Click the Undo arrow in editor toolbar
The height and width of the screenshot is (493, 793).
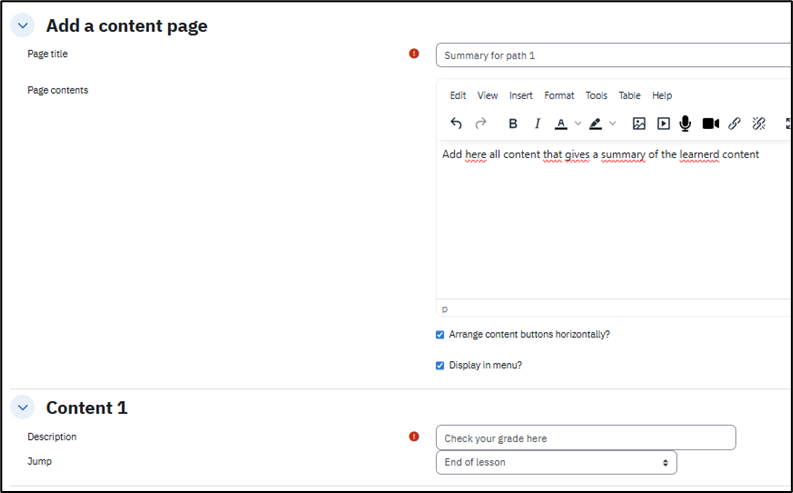[x=456, y=124]
